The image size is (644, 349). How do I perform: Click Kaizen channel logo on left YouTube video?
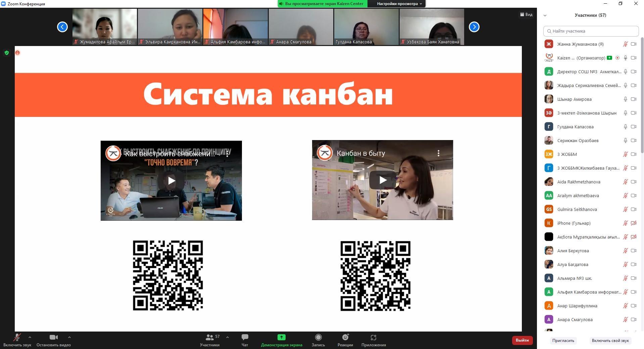coord(113,154)
